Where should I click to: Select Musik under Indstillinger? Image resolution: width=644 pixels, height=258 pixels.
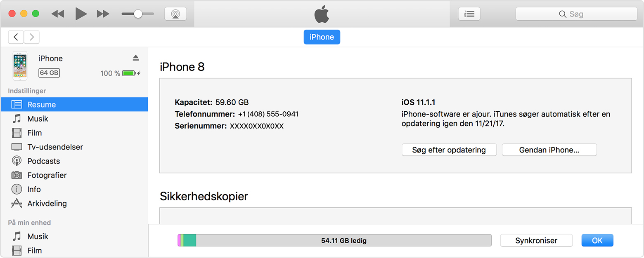click(38, 119)
